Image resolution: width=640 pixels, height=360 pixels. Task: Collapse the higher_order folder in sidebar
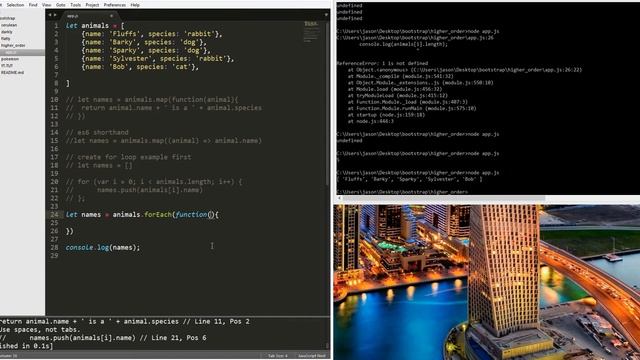(13, 45)
